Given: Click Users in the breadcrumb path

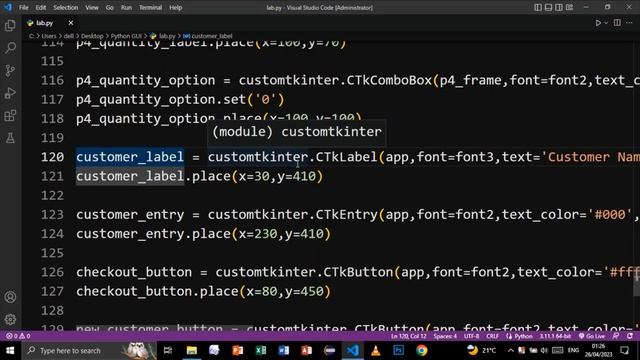Looking at the screenshot, I should [x=49, y=36].
